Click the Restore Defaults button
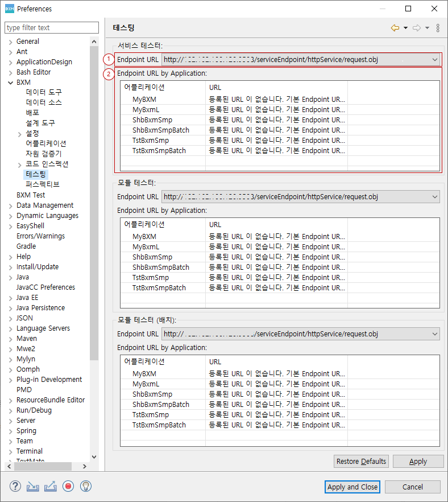Screen dimensions: 448x502 (x=361, y=462)
